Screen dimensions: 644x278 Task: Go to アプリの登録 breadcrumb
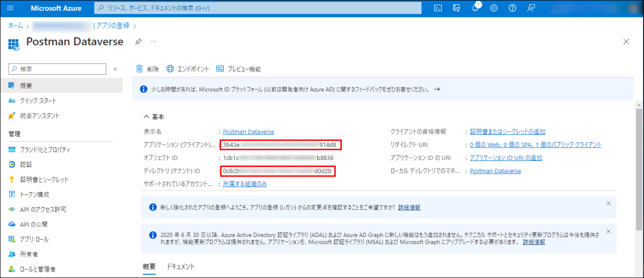(x=113, y=26)
